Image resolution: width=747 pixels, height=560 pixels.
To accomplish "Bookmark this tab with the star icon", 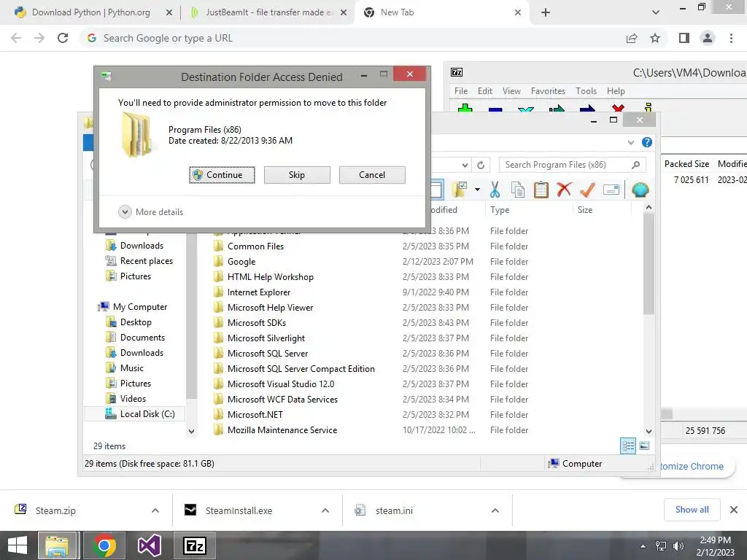I will point(655,38).
